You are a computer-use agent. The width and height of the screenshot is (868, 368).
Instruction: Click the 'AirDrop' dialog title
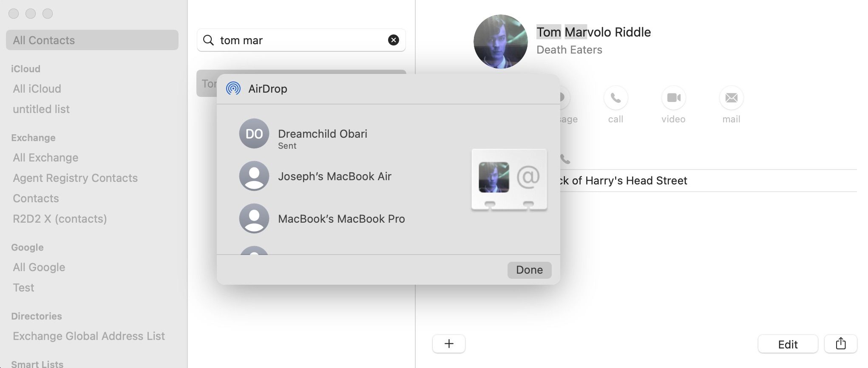(x=268, y=88)
